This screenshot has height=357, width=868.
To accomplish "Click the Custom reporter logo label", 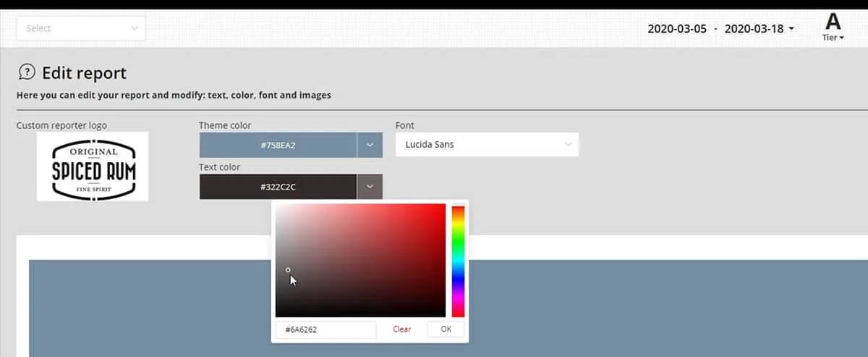I will [61, 125].
